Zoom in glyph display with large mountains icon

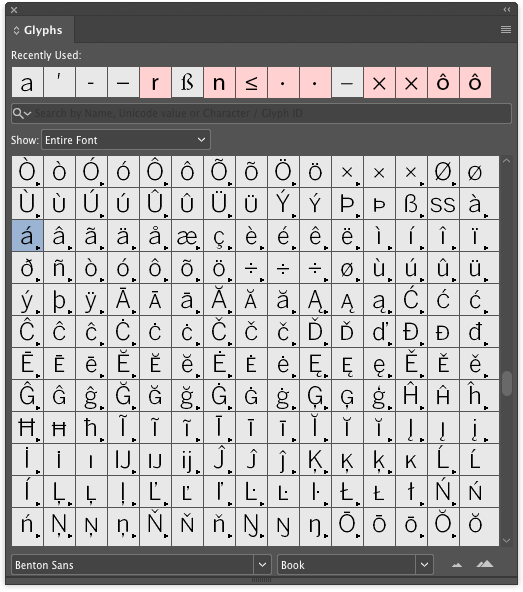coord(485,564)
